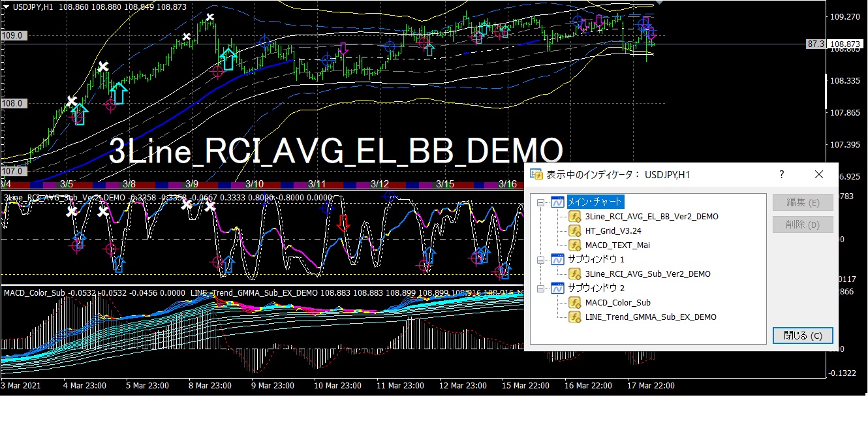This screenshot has width=868, height=423.
Task: Close the indicator dialog with X
Action: click(x=820, y=174)
